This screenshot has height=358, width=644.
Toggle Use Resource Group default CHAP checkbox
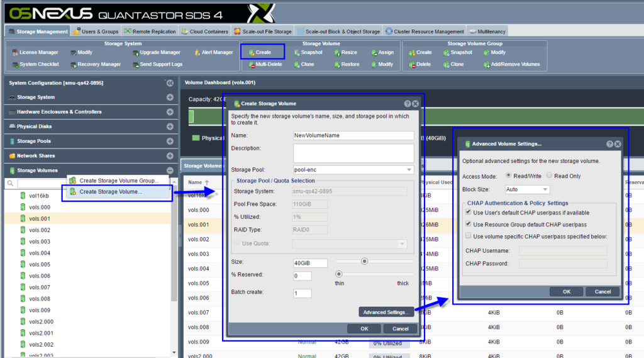468,224
